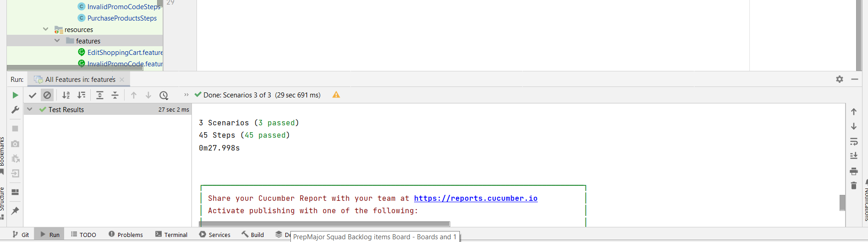This screenshot has height=242, width=868.
Task: Click the layout restore icon
Action: [15, 192]
